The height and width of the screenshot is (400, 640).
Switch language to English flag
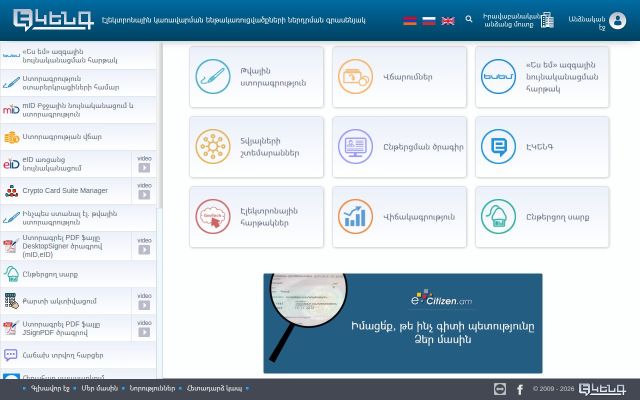448,20
